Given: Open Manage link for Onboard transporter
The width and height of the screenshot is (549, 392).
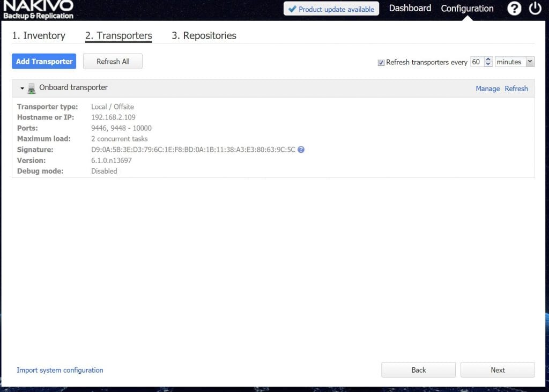Looking at the screenshot, I should tap(487, 88).
